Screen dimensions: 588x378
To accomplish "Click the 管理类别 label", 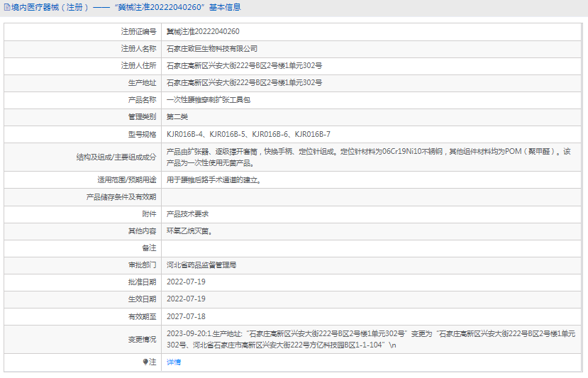I will [x=142, y=117].
